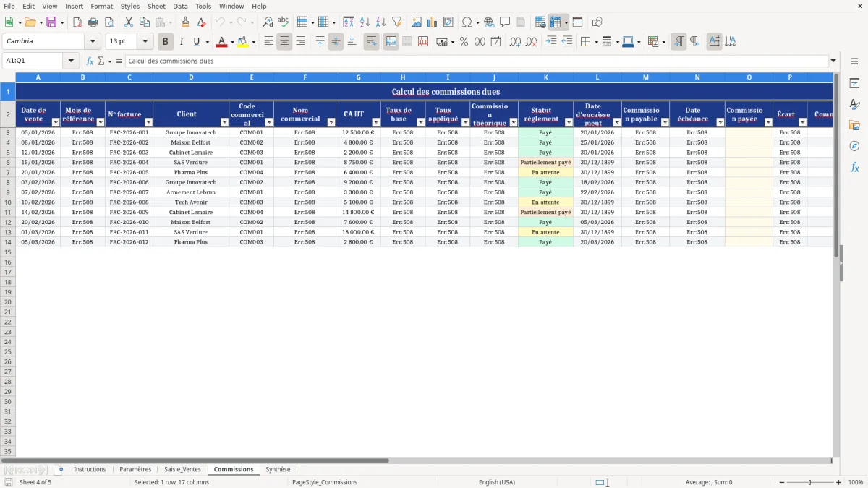Toggle Freeze Rows and Columns
The width and height of the screenshot is (868, 488).
pyautogui.click(x=555, y=22)
